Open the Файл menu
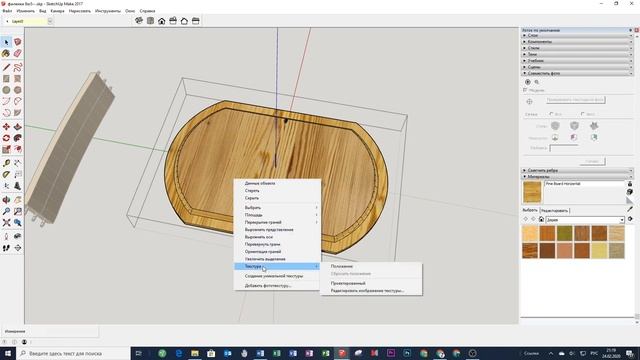 coord(7,11)
